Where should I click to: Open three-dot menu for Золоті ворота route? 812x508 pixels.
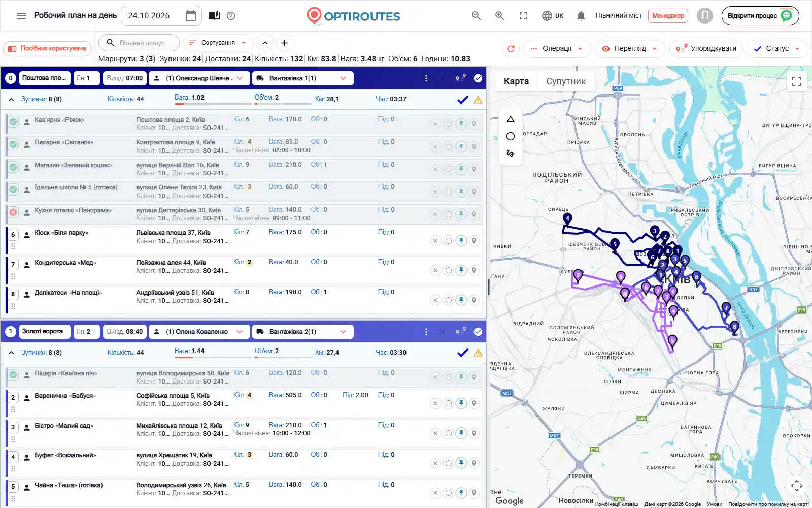[426, 332]
